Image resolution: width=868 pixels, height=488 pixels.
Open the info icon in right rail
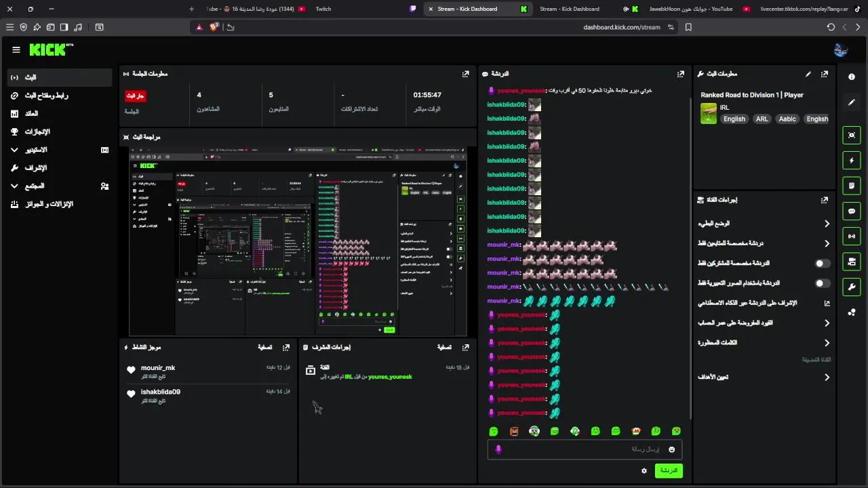click(x=852, y=77)
